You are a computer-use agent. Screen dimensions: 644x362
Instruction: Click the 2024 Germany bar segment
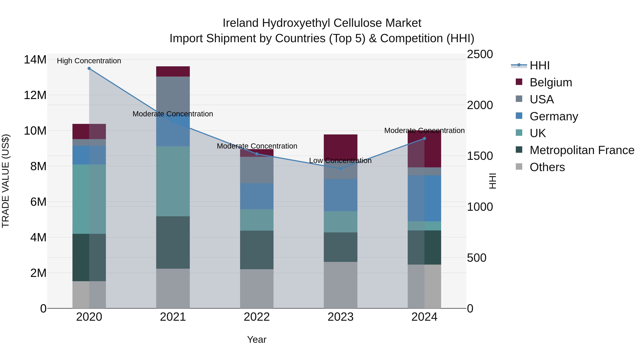424,198
